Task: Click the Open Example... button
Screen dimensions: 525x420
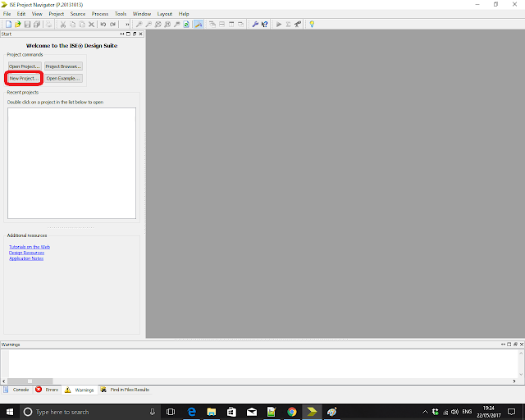Action: tap(63, 79)
